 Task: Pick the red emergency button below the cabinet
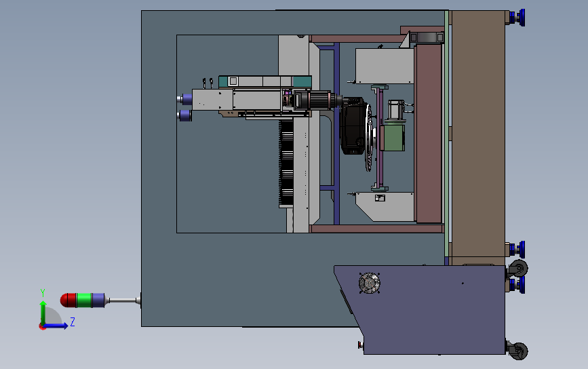click(x=360, y=345)
